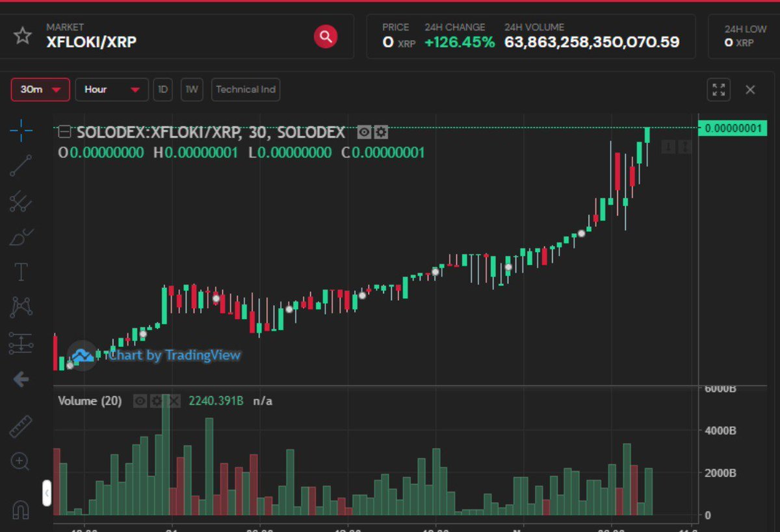780x532 pixels.
Task: Add XFLOKI/XRP to favorites with the star
Action: click(23, 36)
